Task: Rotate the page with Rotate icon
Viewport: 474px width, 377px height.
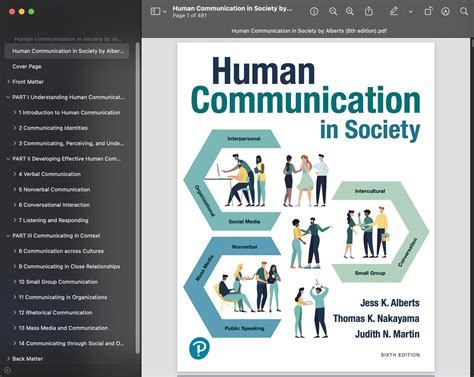Action: tap(428, 11)
